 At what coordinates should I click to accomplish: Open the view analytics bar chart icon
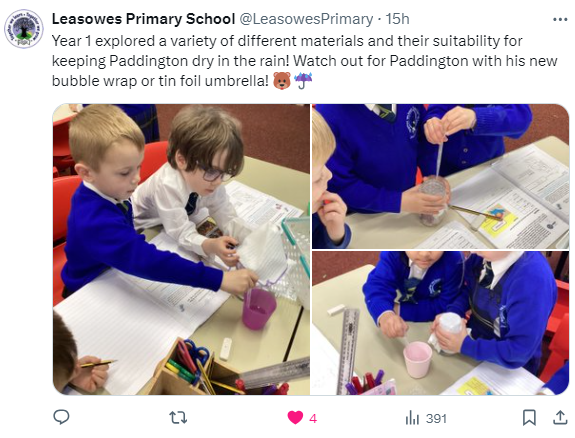click(412, 418)
